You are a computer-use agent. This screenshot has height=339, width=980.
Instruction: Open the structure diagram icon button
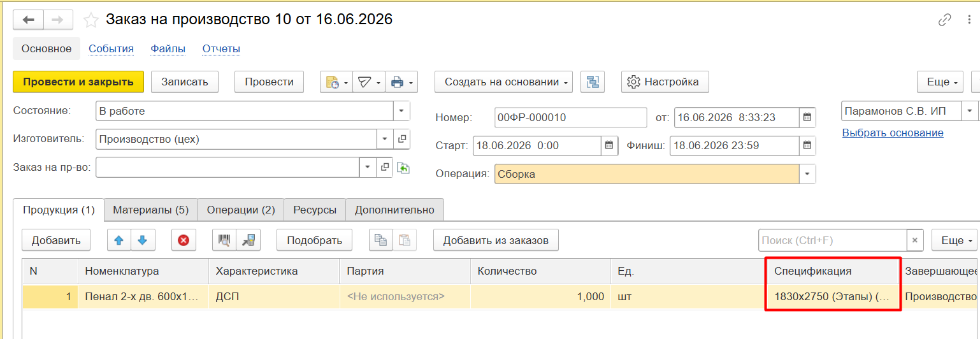tap(593, 82)
